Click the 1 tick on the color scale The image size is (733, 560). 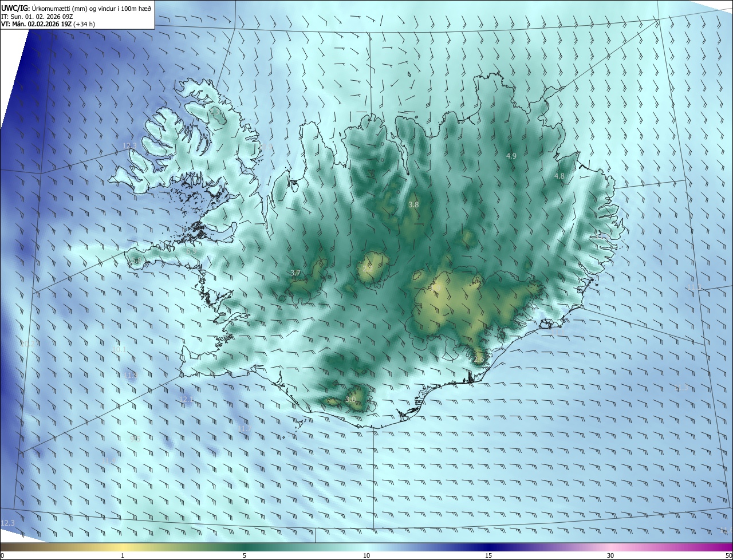[x=123, y=555]
